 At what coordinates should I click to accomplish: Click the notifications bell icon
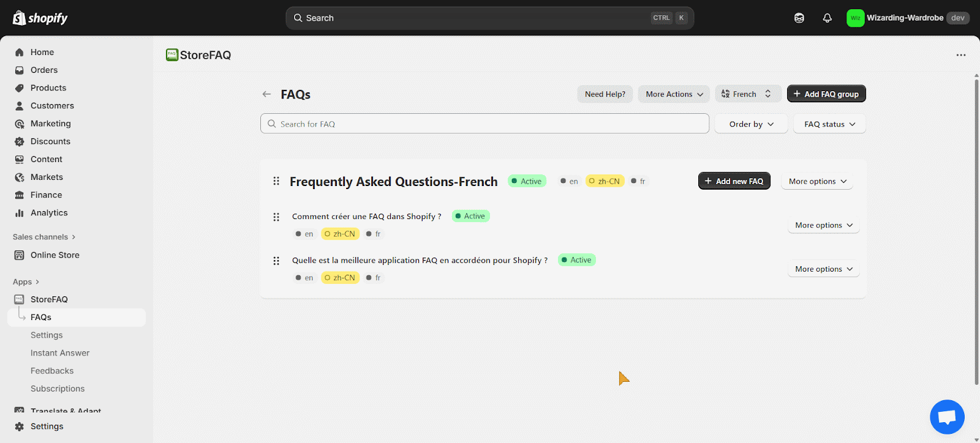(827, 18)
